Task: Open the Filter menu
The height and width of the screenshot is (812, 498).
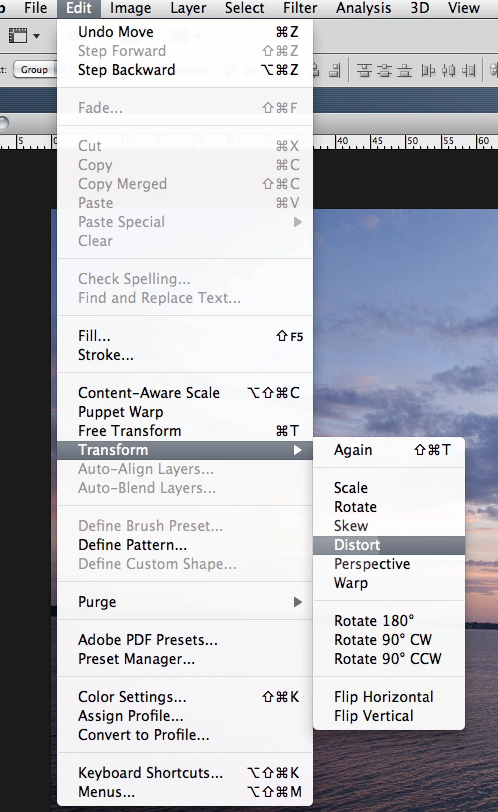Action: click(300, 8)
